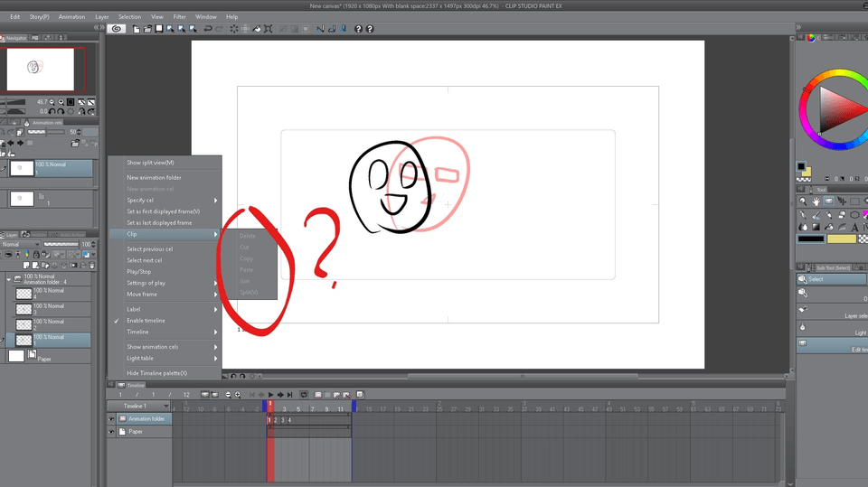Toggle visibility of Paper timeline track
Viewport: 868px width, 487px height.
(112, 432)
